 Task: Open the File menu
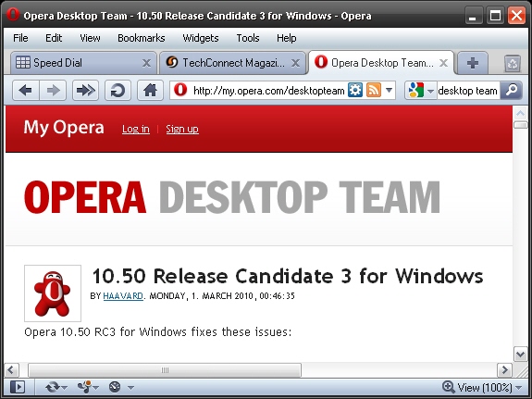(x=20, y=38)
